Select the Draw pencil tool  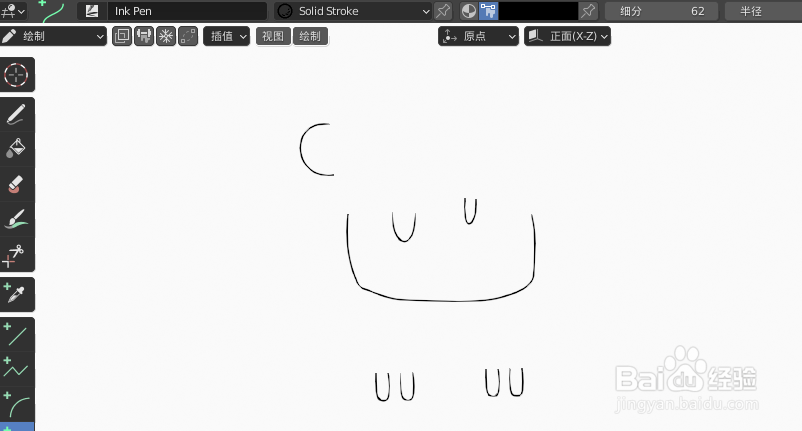pos(16,115)
